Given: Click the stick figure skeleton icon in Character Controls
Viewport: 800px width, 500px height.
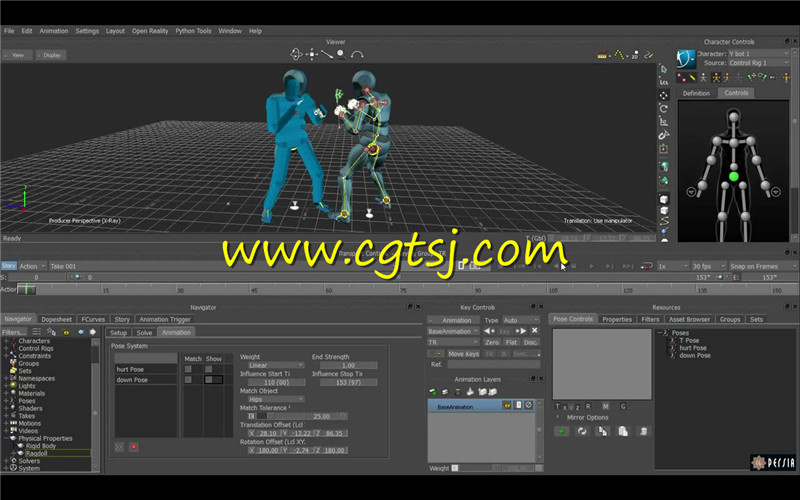Looking at the screenshot, I should click(x=703, y=78).
